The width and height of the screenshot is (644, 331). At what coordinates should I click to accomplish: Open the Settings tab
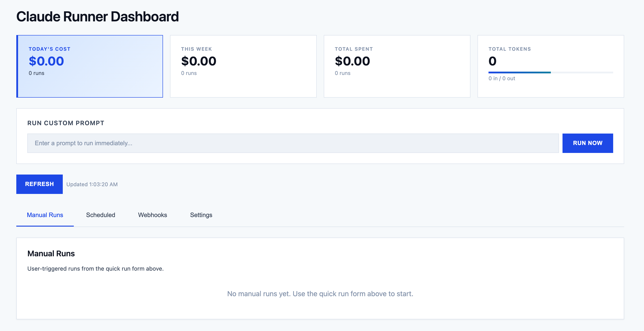pos(201,215)
